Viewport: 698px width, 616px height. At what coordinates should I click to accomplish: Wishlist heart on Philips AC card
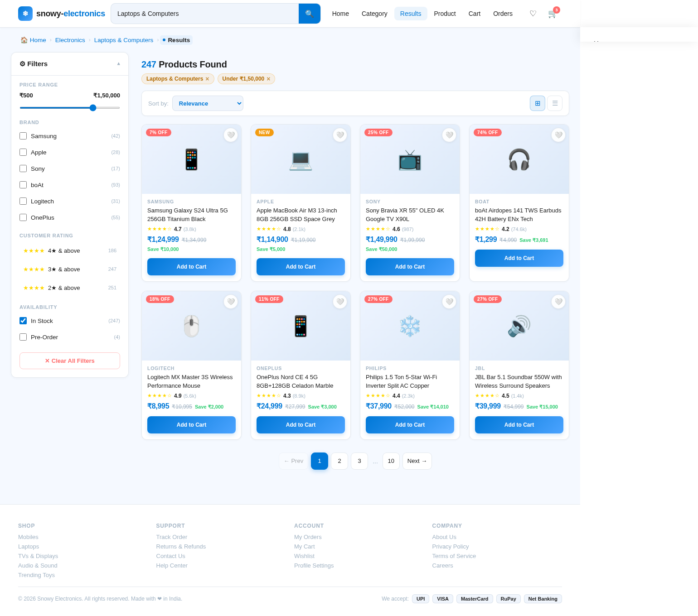pos(449,302)
